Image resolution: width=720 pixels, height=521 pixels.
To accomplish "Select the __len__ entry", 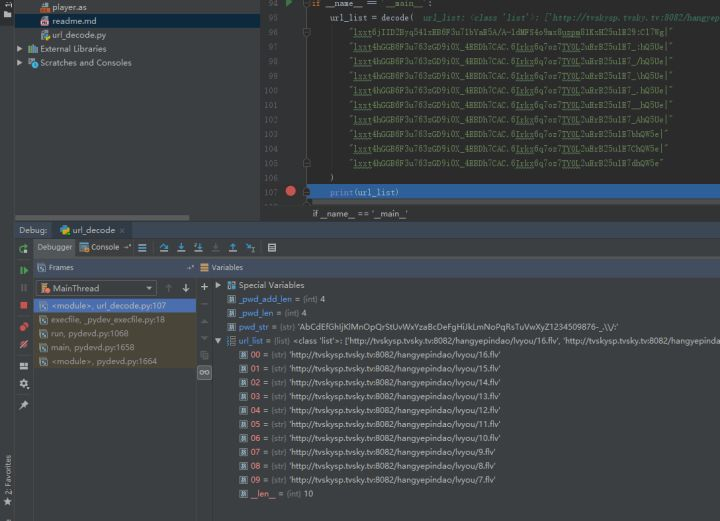I will pos(276,494).
